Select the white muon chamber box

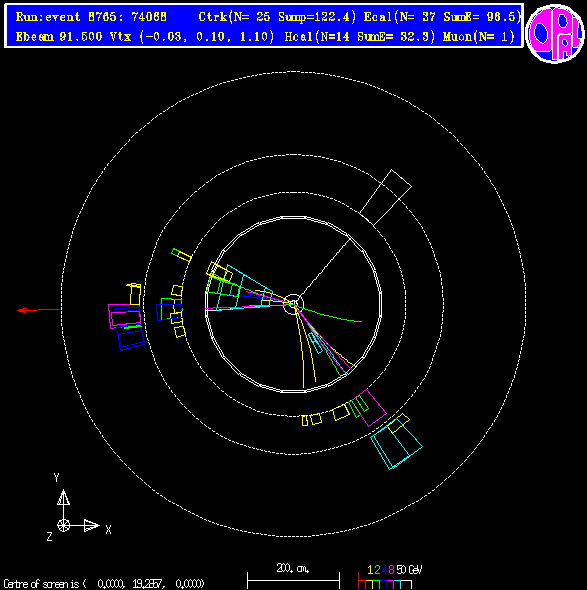point(386,198)
